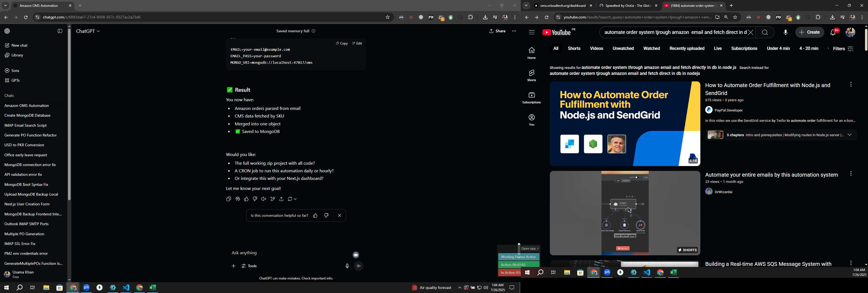
Task: Edit response in canvas icon
Action: tap(273, 199)
